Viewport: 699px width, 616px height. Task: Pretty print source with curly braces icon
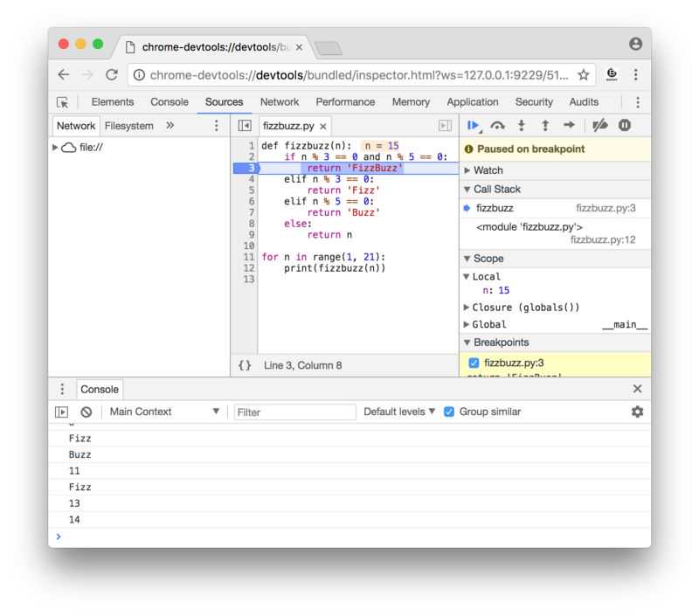point(245,365)
